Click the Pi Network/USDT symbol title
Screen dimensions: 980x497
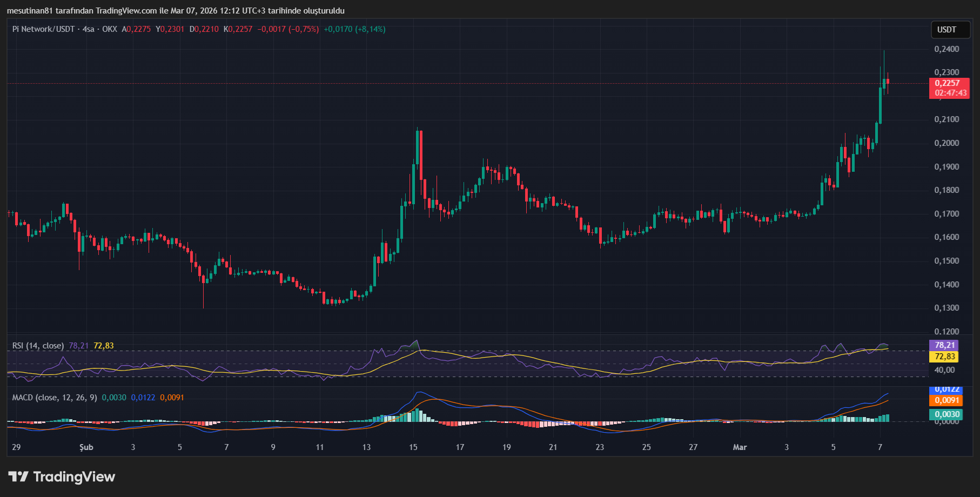click(43, 29)
